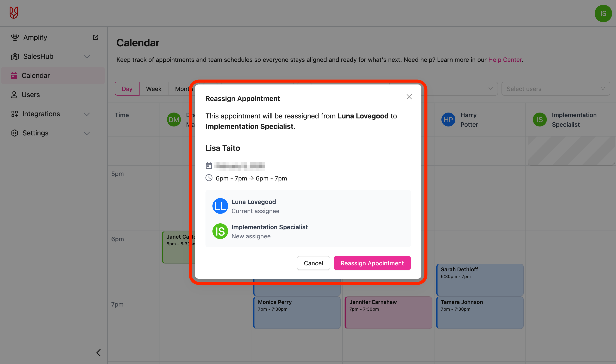
Task: Go to Users in sidebar
Action: point(30,95)
